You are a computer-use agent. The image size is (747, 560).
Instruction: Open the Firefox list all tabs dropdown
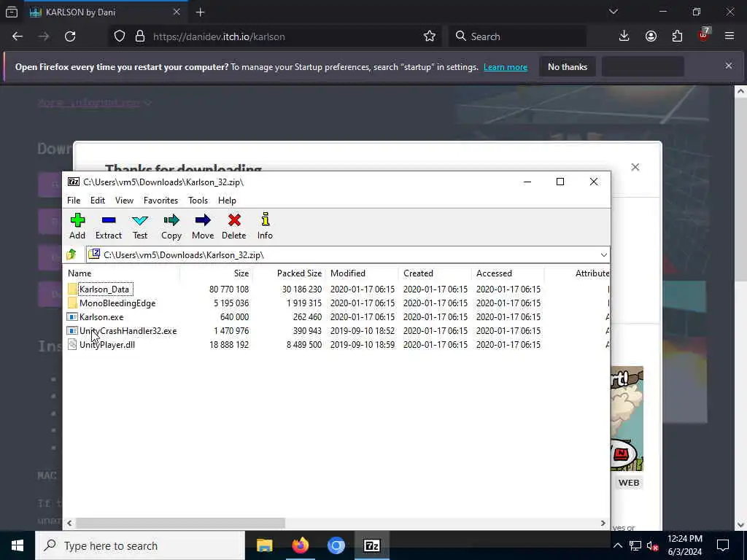click(x=614, y=12)
